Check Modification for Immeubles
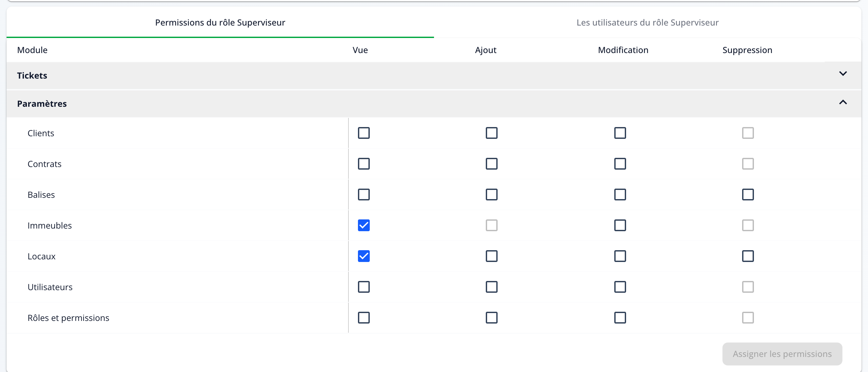Screen dimensions: 868x372 pos(620,225)
